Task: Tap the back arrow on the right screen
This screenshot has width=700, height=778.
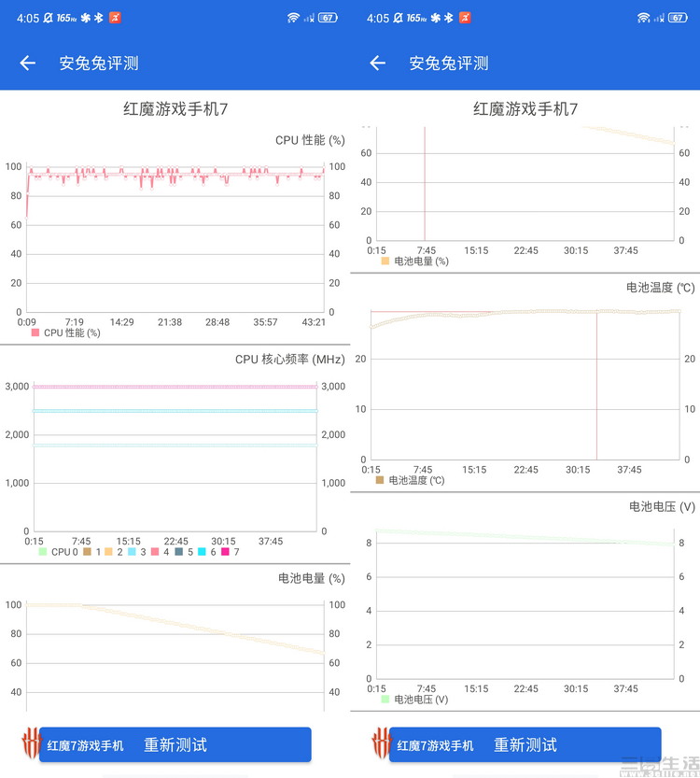Action: pos(378,63)
